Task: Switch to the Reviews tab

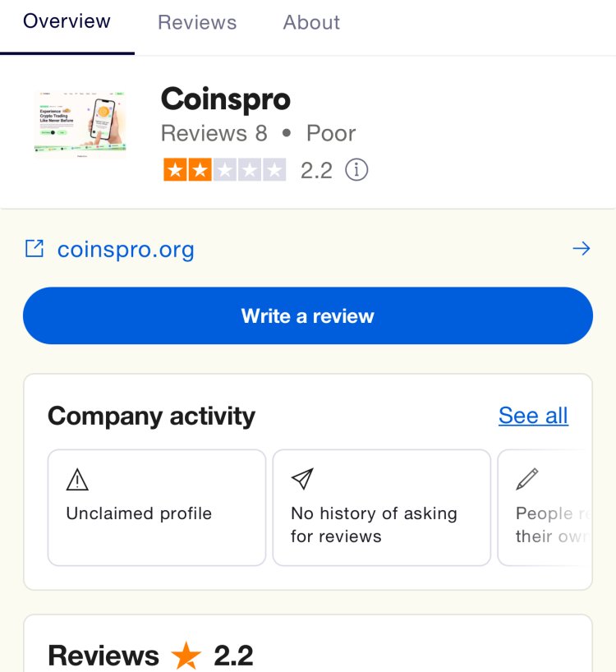Action: tap(197, 22)
